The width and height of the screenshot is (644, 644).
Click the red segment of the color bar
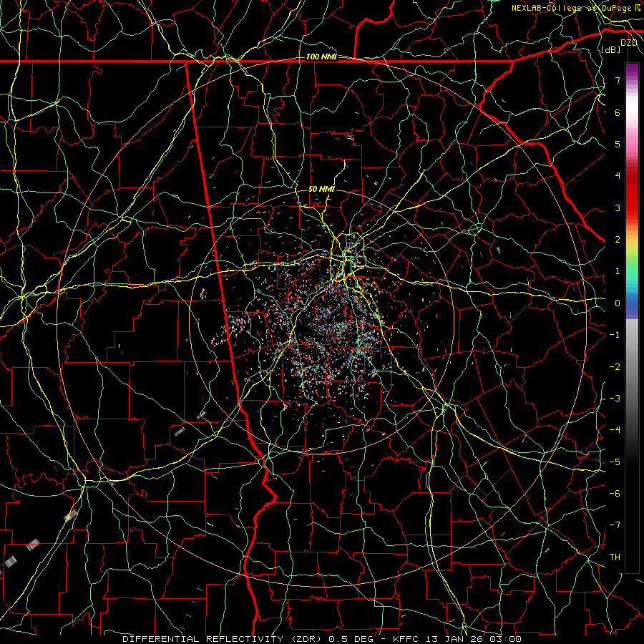pos(632,193)
